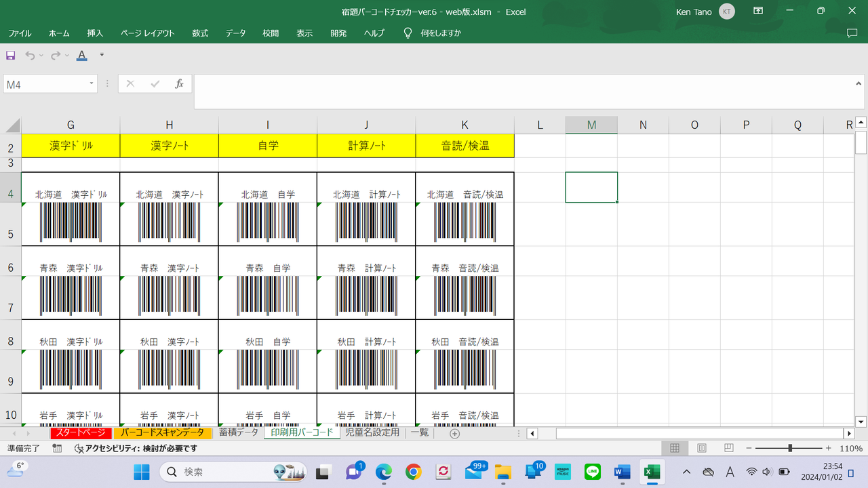Click the zoom slider handle
The height and width of the screenshot is (488, 868).
(x=790, y=449)
